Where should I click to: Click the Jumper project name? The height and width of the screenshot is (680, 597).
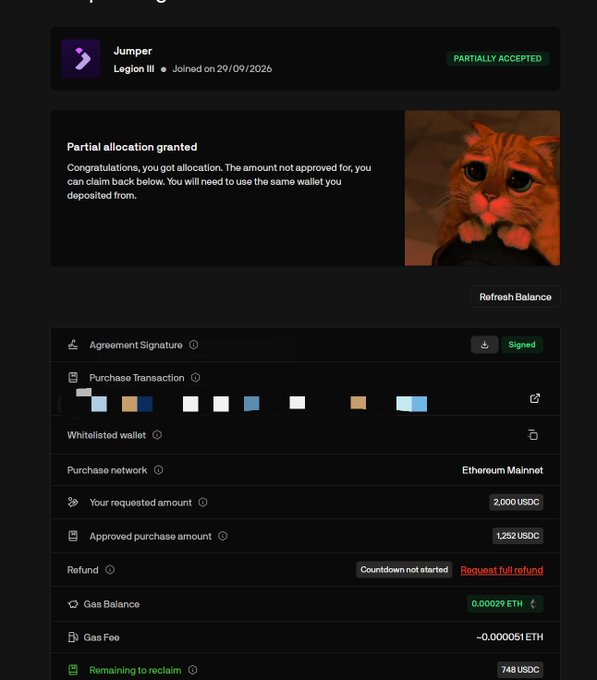(133, 51)
